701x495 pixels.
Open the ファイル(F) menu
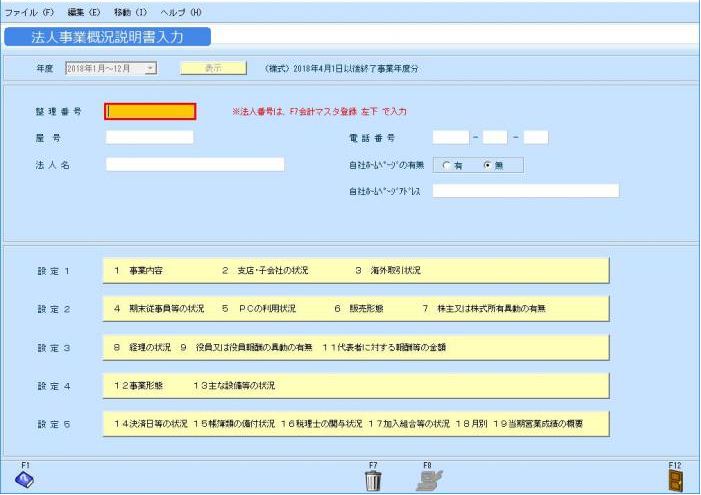[29, 12]
